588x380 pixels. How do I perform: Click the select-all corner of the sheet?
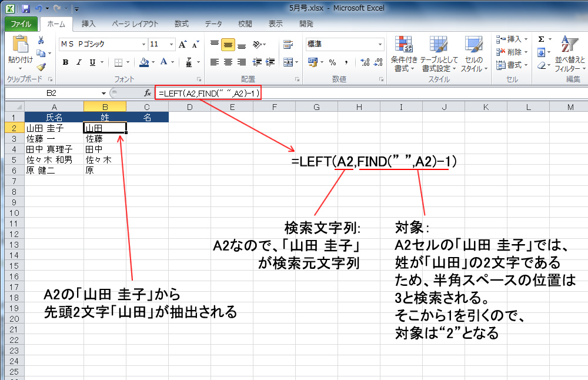pyautogui.click(x=15, y=107)
